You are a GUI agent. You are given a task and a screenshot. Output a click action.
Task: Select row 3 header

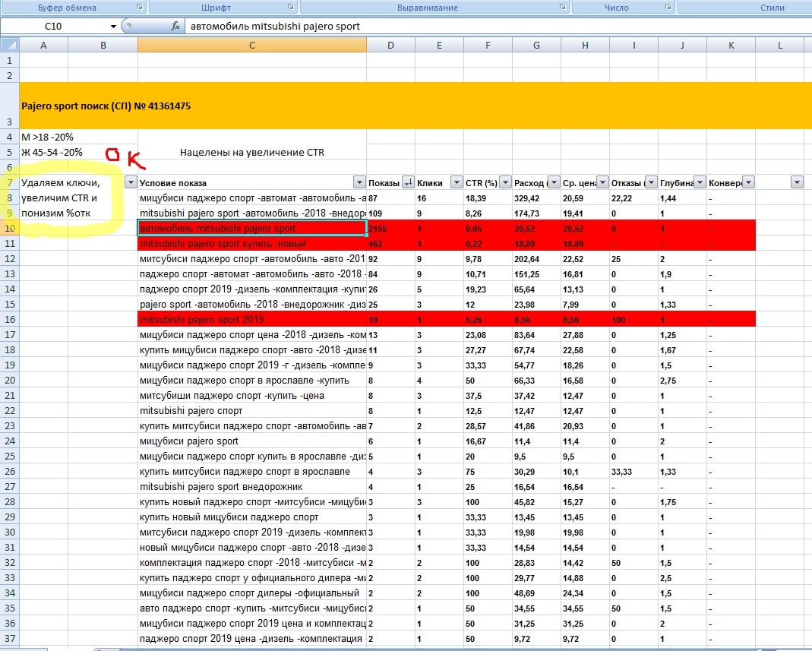pos(10,106)
